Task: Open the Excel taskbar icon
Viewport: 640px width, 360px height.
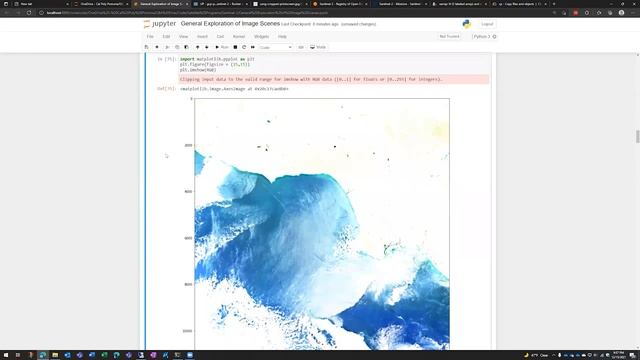Action: 104,355
